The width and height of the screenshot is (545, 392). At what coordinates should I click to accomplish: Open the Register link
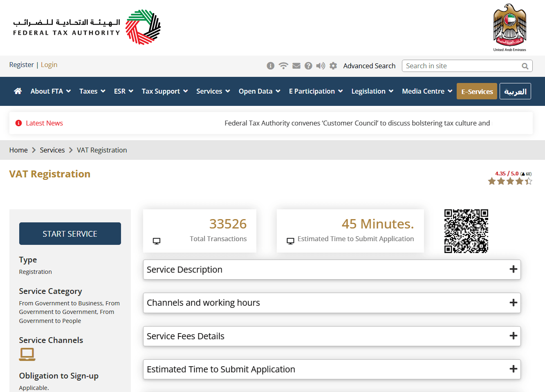[x=21, y=65]
